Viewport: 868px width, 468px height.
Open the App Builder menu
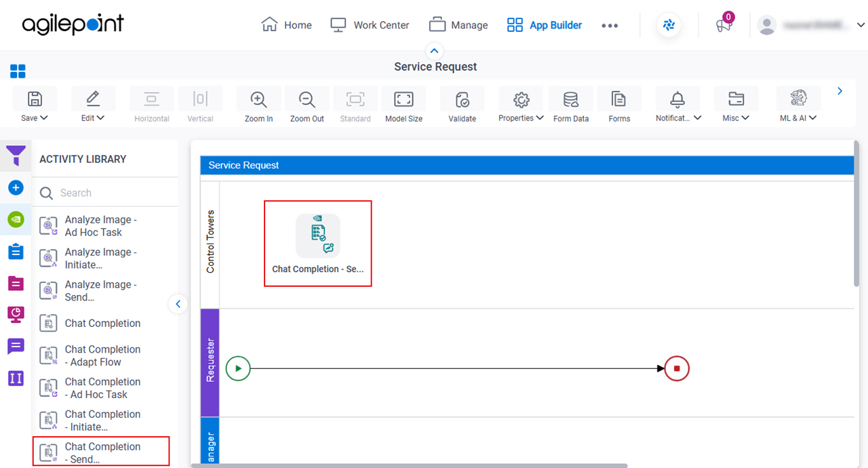pyautogui.click(x=545, y=25)
